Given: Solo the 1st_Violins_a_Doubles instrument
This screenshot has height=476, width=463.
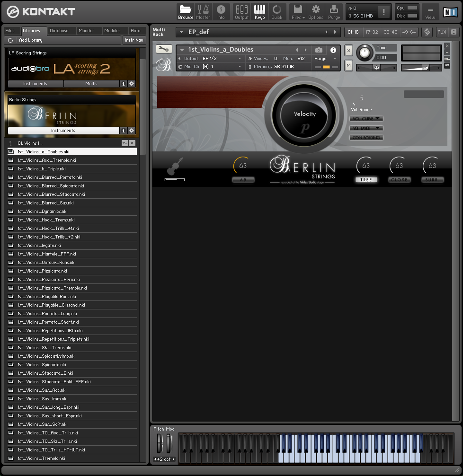Looking at the screenshot, I should click(x=348, y=51).
